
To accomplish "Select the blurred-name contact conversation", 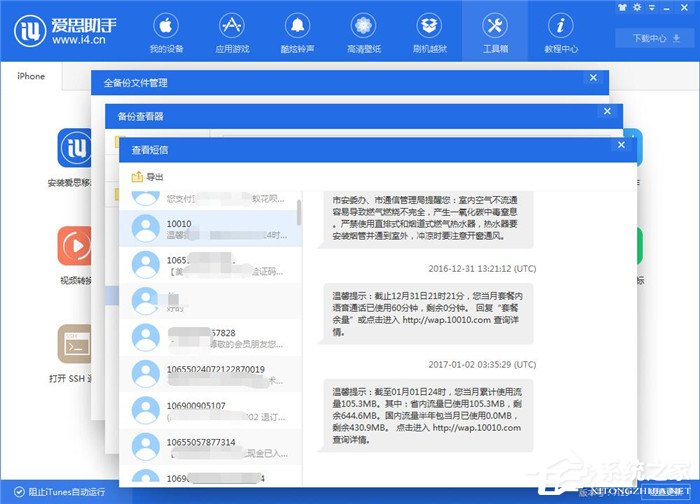I will [210, 301].
